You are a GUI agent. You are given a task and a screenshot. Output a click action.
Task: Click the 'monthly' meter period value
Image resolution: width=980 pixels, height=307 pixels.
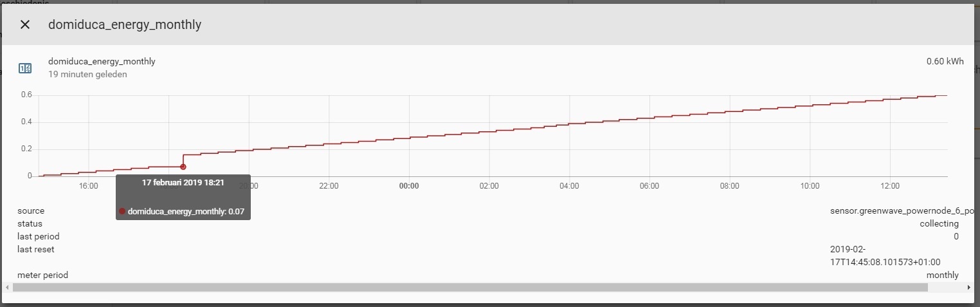pyautogui.click(x=943, y=275)
